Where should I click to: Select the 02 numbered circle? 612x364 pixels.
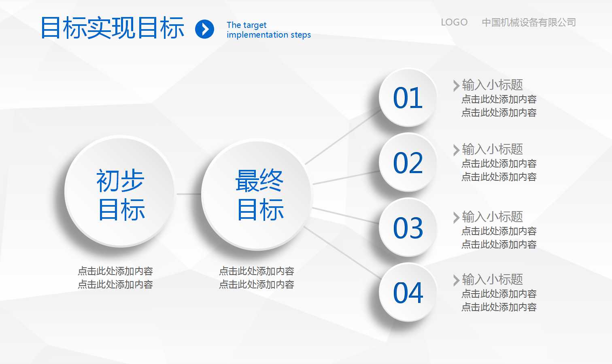(408, 162)
